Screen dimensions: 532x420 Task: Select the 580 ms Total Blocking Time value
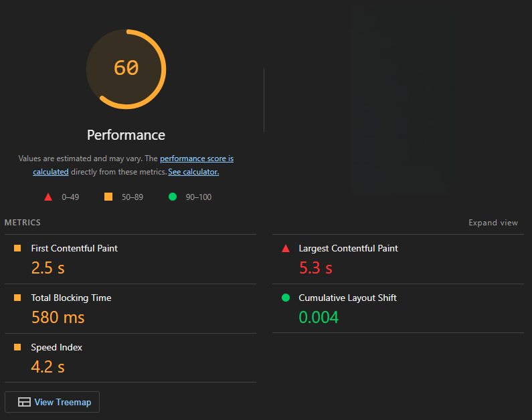58,317
